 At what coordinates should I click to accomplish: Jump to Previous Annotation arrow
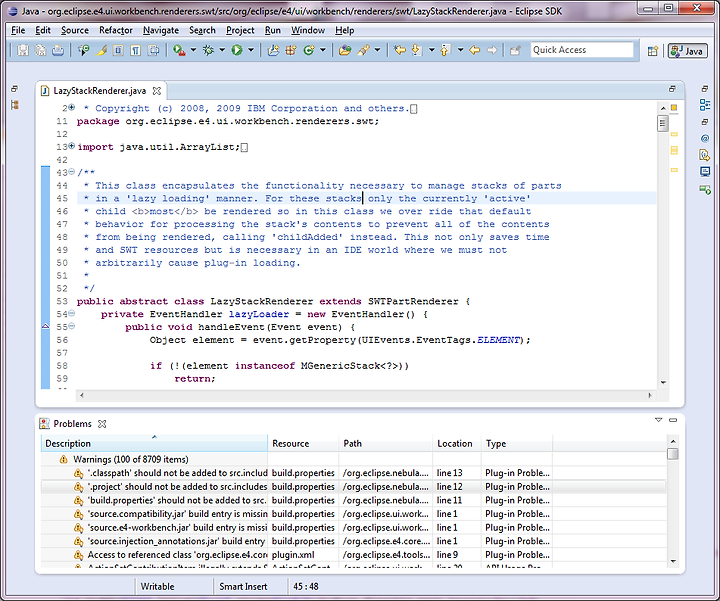(445, 50)
